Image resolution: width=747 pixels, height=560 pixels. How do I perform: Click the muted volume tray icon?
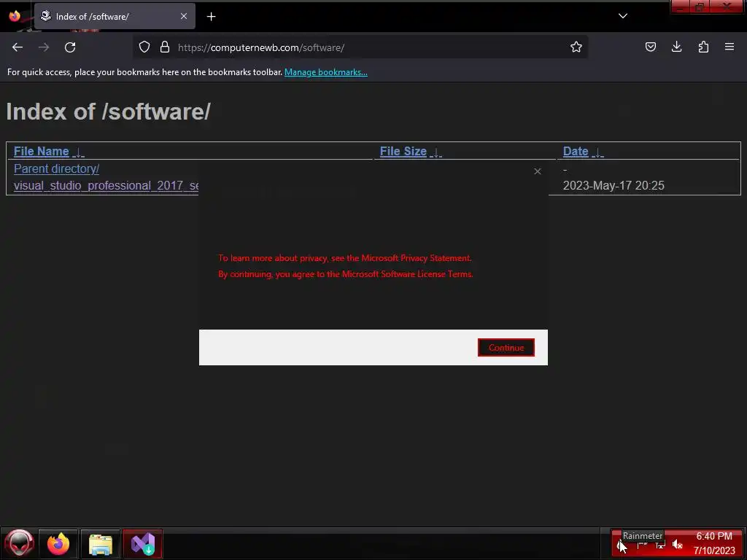pyautogui.click(x=678, y=544)
